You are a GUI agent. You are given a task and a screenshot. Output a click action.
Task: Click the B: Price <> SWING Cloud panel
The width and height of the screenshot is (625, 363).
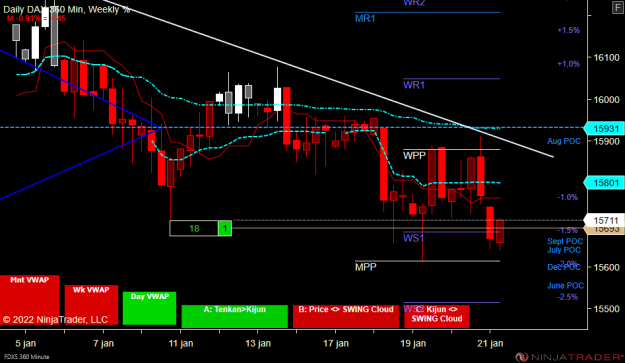pyautogui.click(x=346, y=316)
